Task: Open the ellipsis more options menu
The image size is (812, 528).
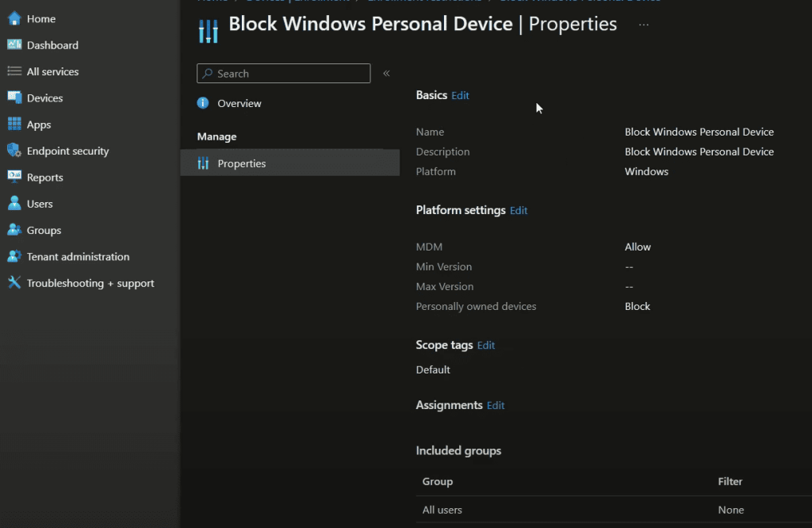Action: click(x=643, y=25)
